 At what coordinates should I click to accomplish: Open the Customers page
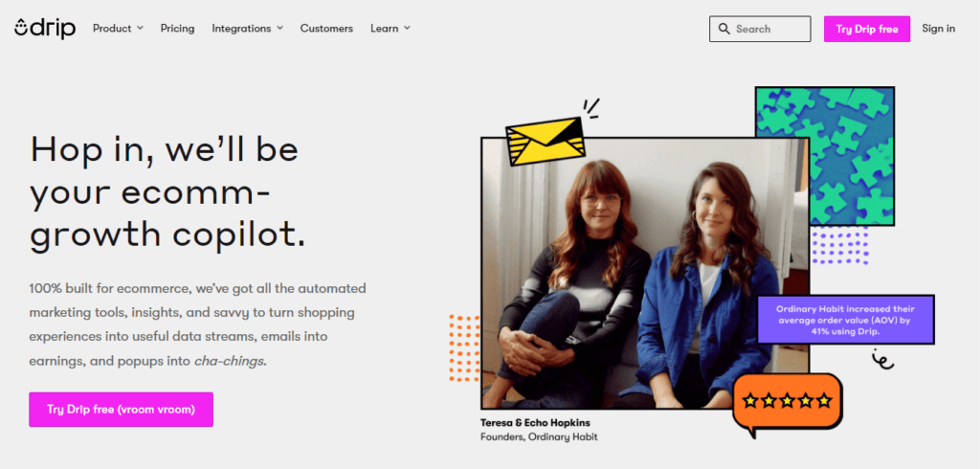(326, 28)
